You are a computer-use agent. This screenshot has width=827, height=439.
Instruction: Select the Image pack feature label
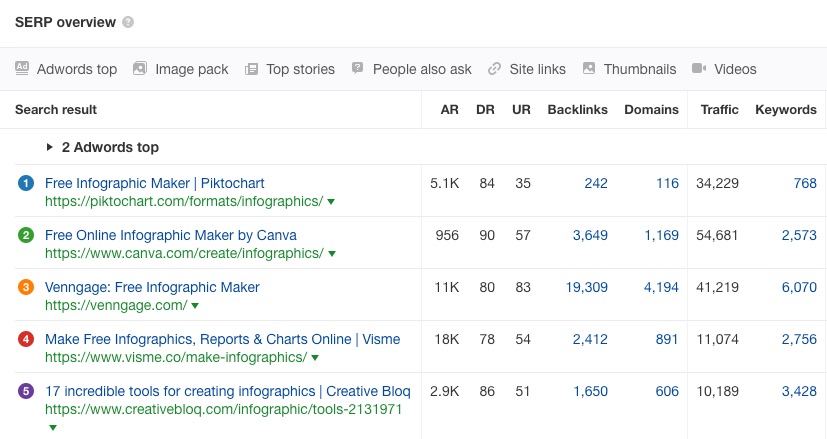(x=191, y=69)
